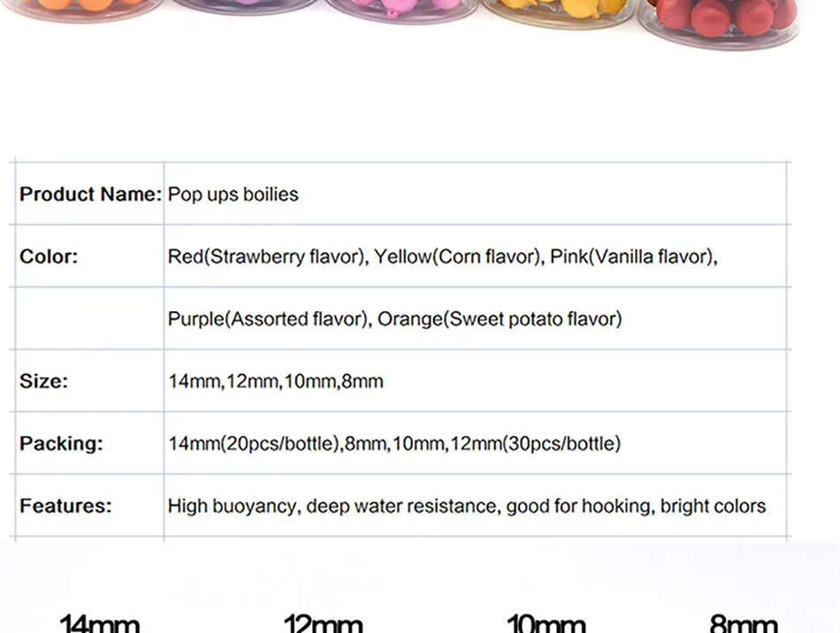Click the "Yellow(Corn flavor)" text

[455, 257]
